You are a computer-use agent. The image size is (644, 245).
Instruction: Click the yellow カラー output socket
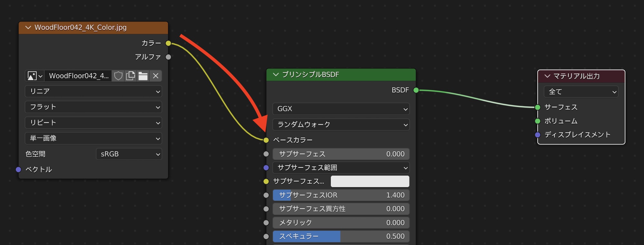point(168,43)
